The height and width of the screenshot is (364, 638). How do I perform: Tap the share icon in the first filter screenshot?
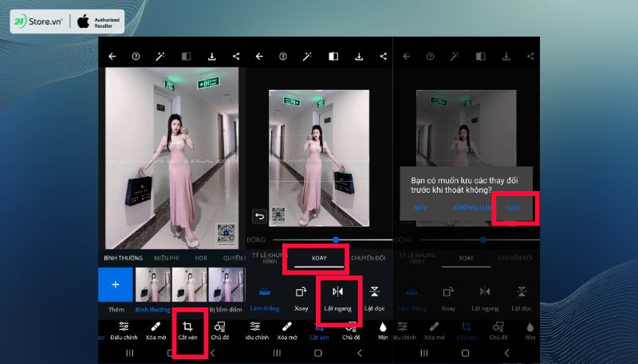tap(236, 57)
